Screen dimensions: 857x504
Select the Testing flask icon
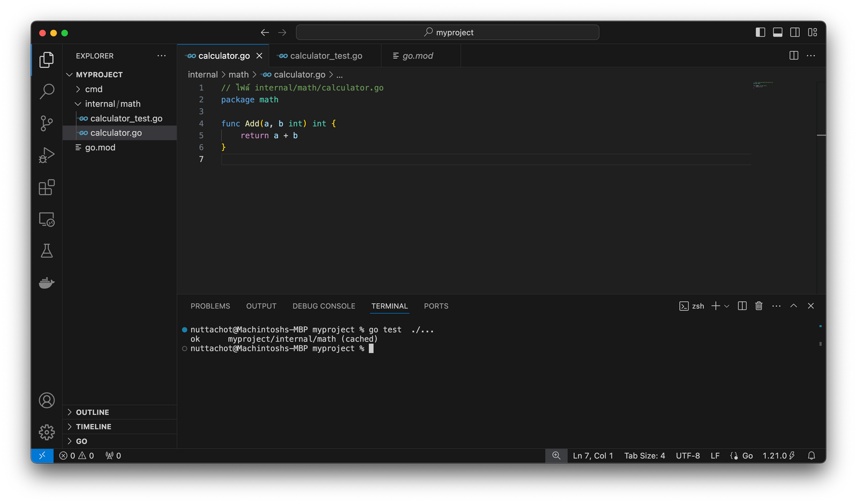click(46, 251)
